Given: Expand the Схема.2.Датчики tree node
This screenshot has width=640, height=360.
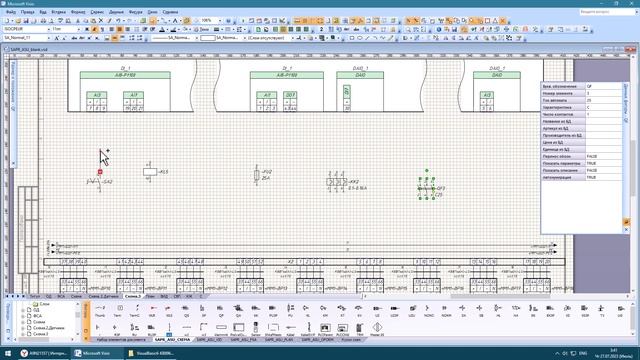Looking at the screenshot, I should pyautogui.click(x=23, y=328).
